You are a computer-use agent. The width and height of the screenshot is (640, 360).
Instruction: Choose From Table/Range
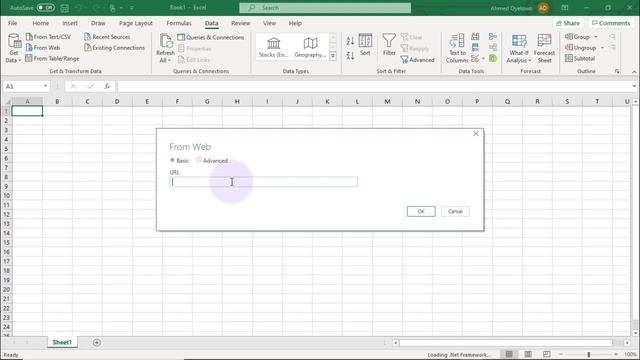[x=52, y=58]
